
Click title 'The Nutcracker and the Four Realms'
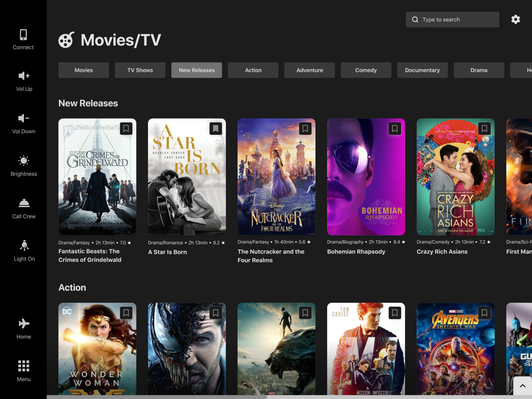271,256
